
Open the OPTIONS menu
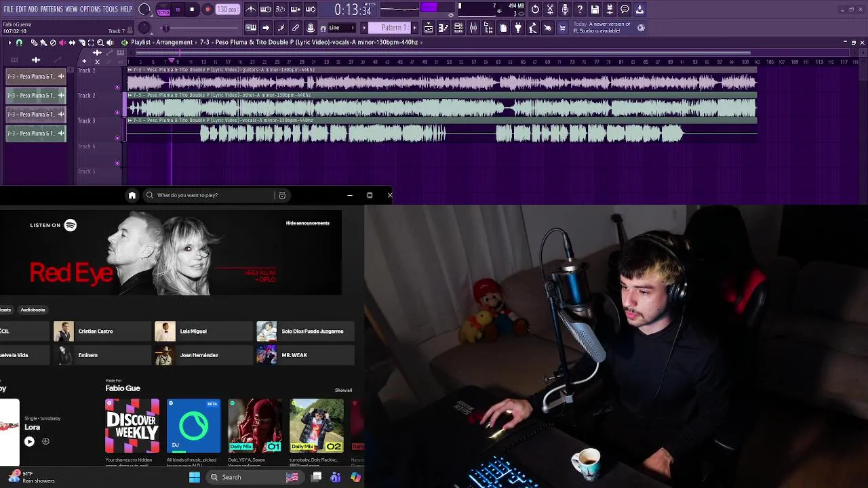tap(90, 9)
